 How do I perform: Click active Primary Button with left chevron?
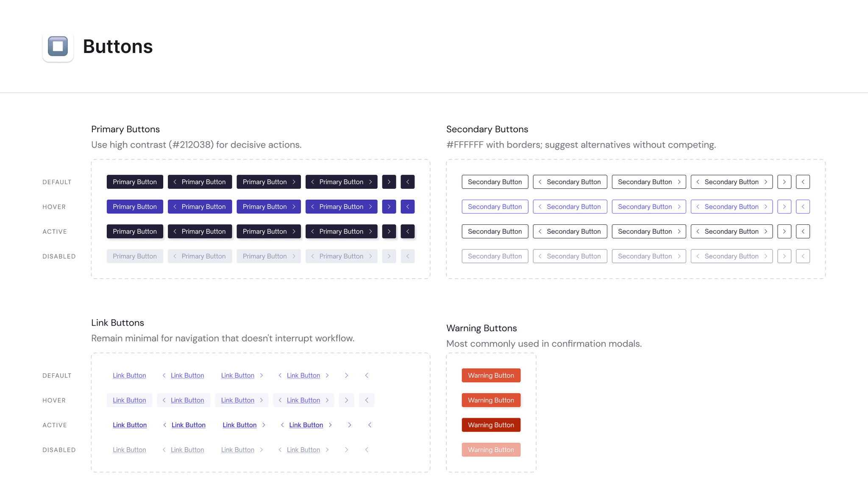tap(200, 232)
